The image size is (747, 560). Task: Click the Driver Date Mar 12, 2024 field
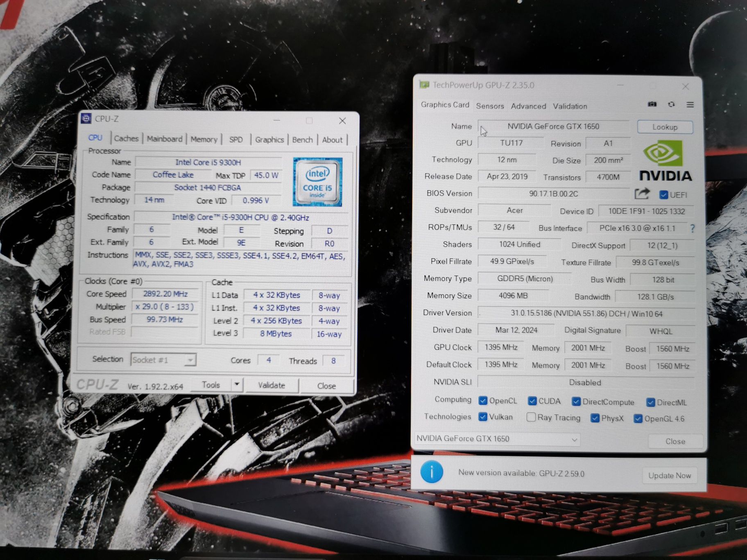pos(516,330)
